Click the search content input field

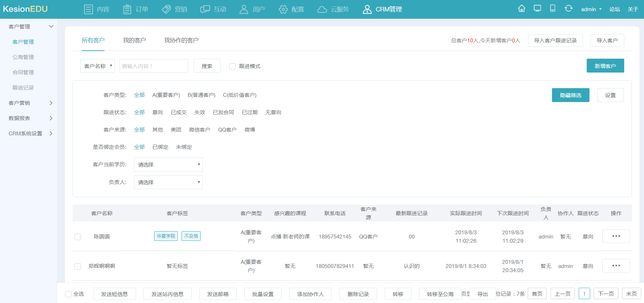pos(154,66)
